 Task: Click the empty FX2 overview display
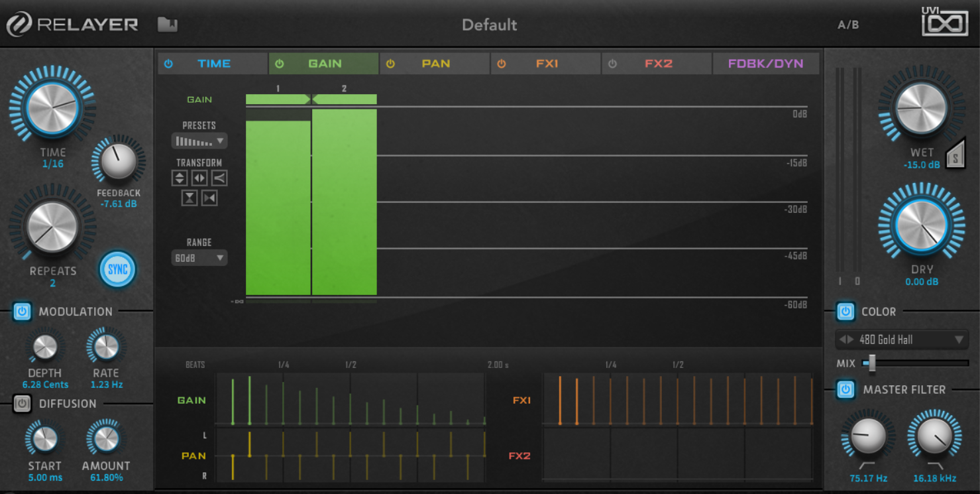tap(678, 456)
